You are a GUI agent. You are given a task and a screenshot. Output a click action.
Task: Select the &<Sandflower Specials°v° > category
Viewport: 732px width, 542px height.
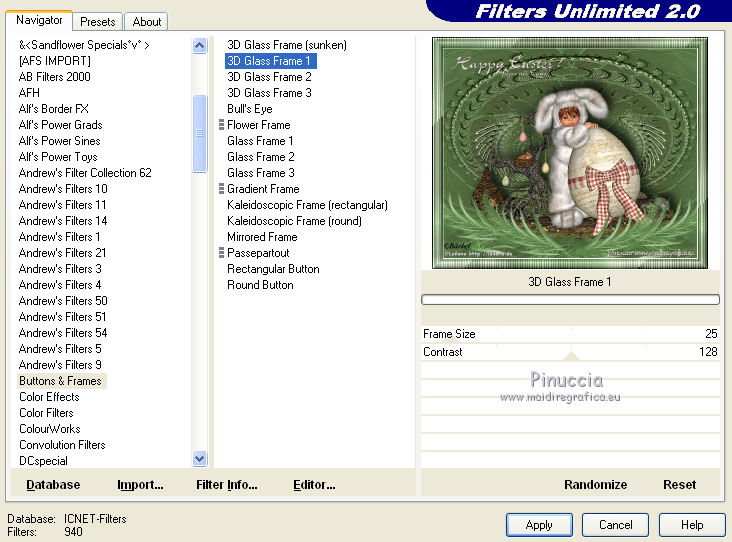84,45
